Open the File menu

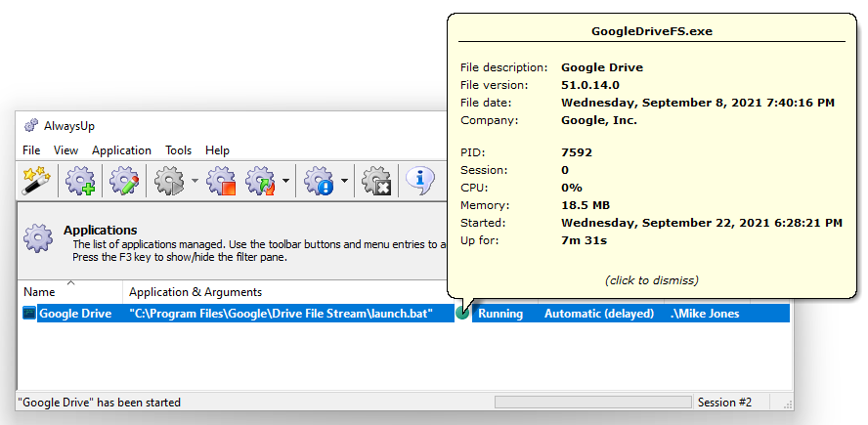click(31, 150)
